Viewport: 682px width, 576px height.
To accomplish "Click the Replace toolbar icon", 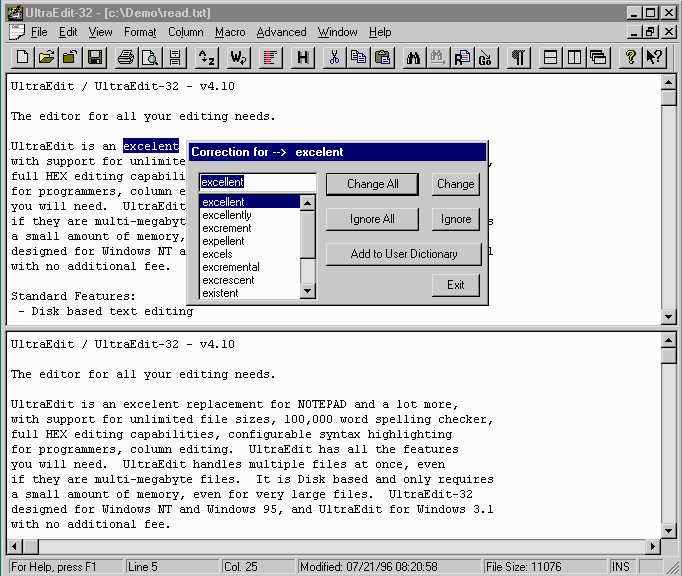I will click(462, 57).
